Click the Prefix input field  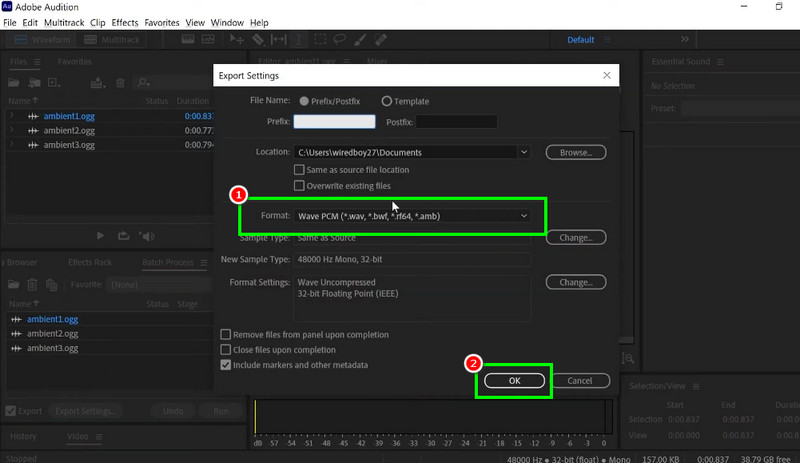click(334, 121)
